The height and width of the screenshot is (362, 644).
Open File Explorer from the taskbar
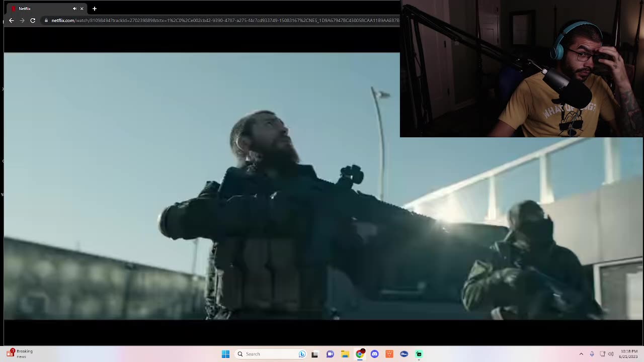pyautogui.click(x=345, y=354)
